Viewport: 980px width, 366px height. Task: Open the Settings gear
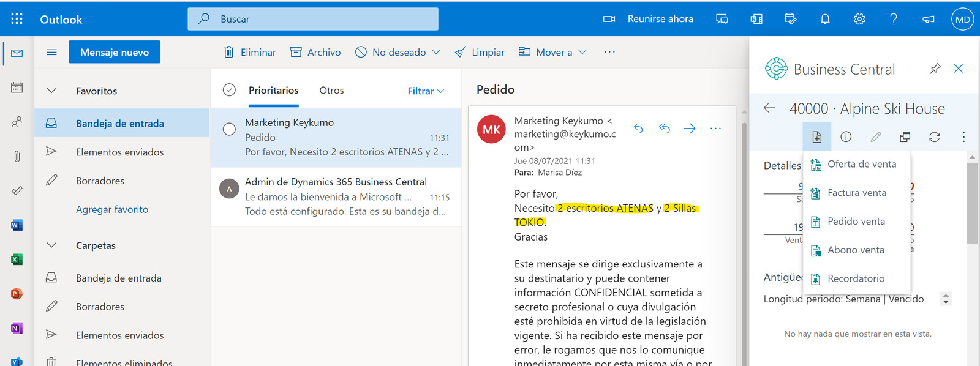859,19
